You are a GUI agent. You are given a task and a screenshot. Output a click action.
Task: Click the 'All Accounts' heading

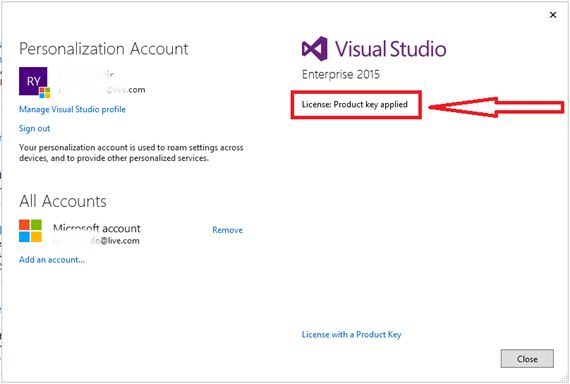click(x=63, y=201)
